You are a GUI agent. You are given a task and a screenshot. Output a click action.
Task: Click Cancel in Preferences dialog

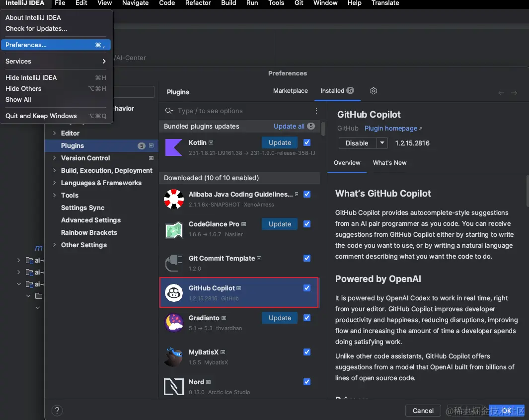coord(423,410)
